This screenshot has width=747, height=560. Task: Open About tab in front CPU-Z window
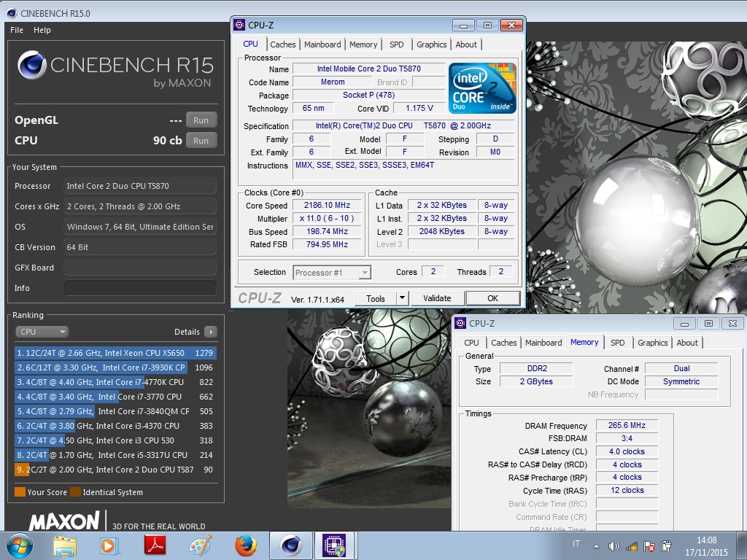click(466, 44)
